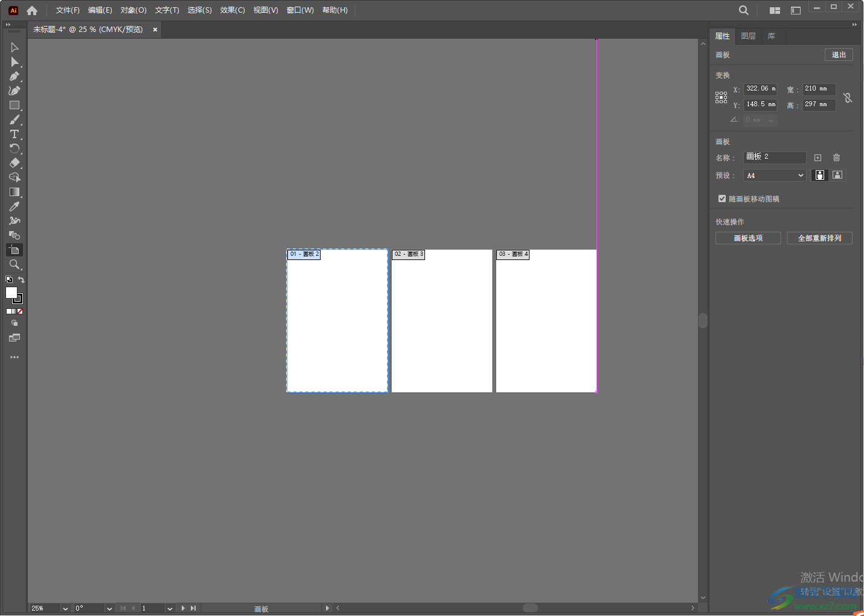Click the artboard name input field

(x=775, y=157)
